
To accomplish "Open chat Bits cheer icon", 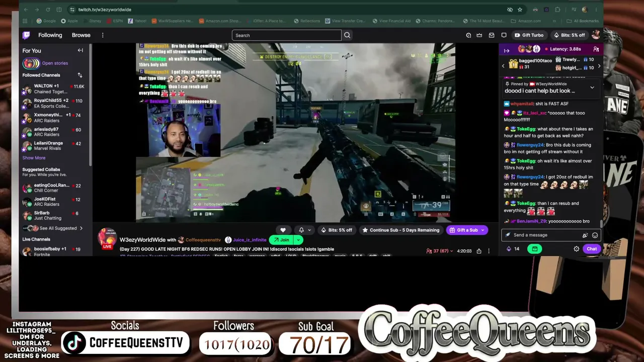I will click(585, 235).
